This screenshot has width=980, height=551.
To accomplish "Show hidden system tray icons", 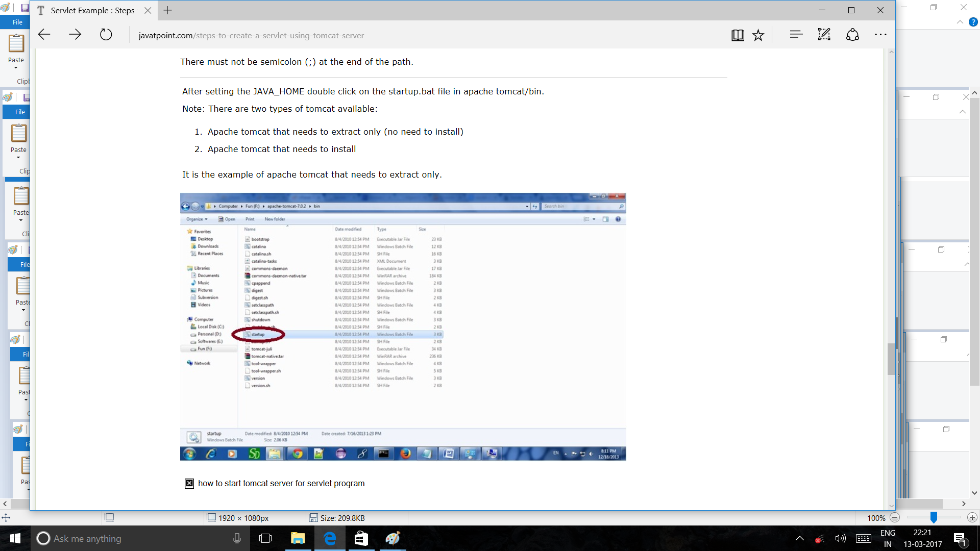I will pyautogui.click(x=800, y=538).
